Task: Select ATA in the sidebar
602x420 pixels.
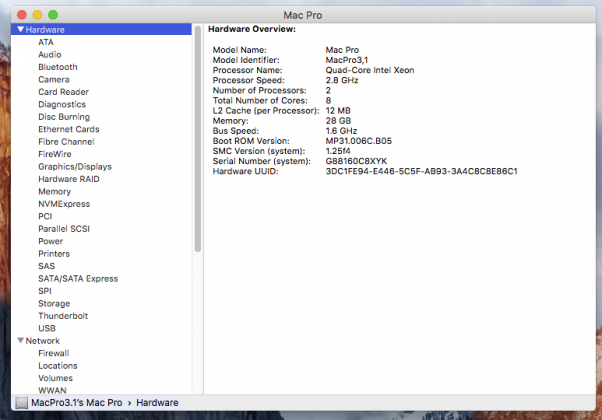Action: tap(46, 42)
